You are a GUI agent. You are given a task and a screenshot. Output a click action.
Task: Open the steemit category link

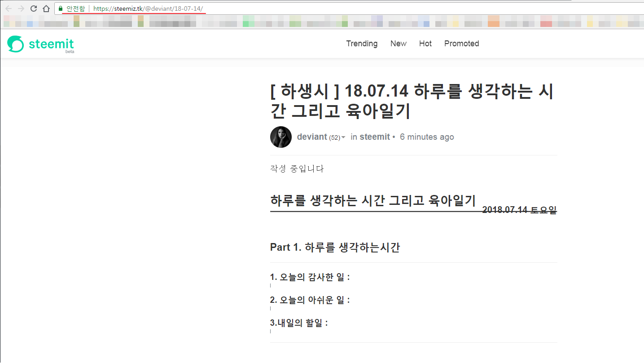click(375, 137)
